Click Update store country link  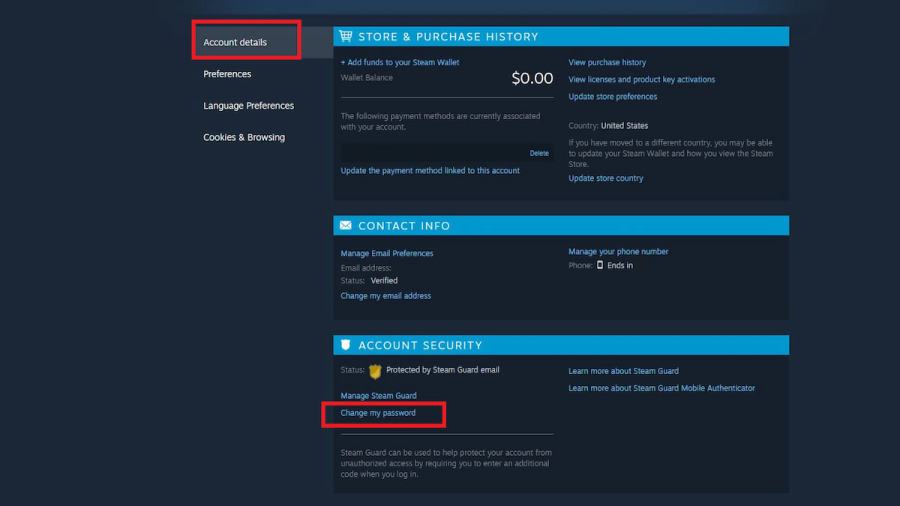[x=606, y=178]
